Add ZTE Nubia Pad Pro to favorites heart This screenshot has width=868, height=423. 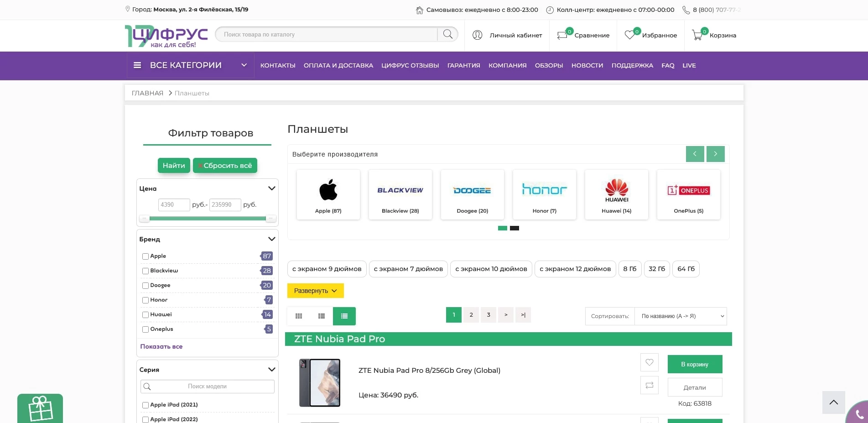click(649, 362)
